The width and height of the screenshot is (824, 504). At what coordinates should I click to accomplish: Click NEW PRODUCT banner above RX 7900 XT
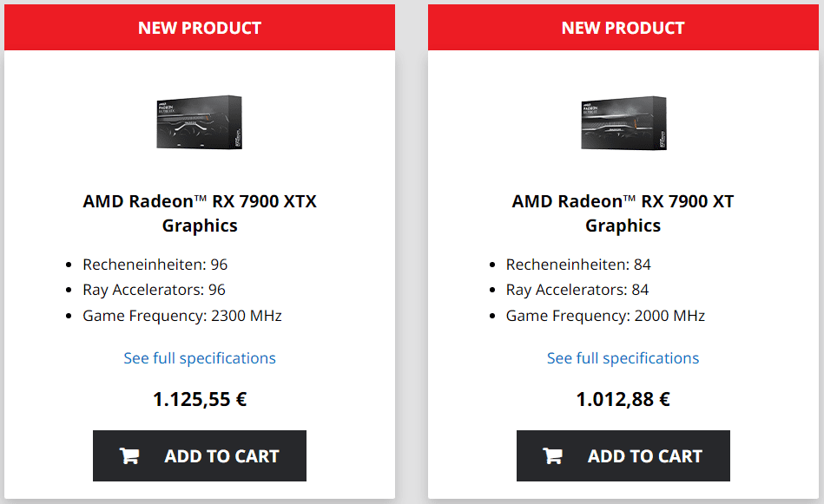point(623,28)
